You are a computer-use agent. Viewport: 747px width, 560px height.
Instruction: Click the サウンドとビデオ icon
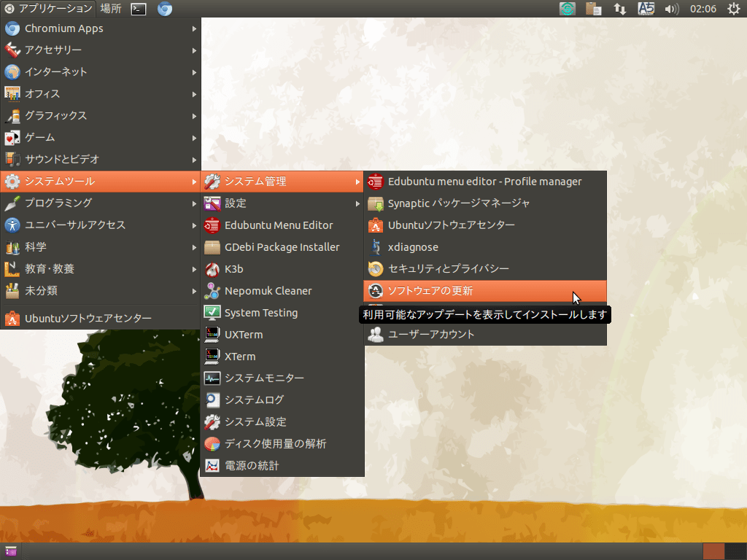(x=12, y=159)
